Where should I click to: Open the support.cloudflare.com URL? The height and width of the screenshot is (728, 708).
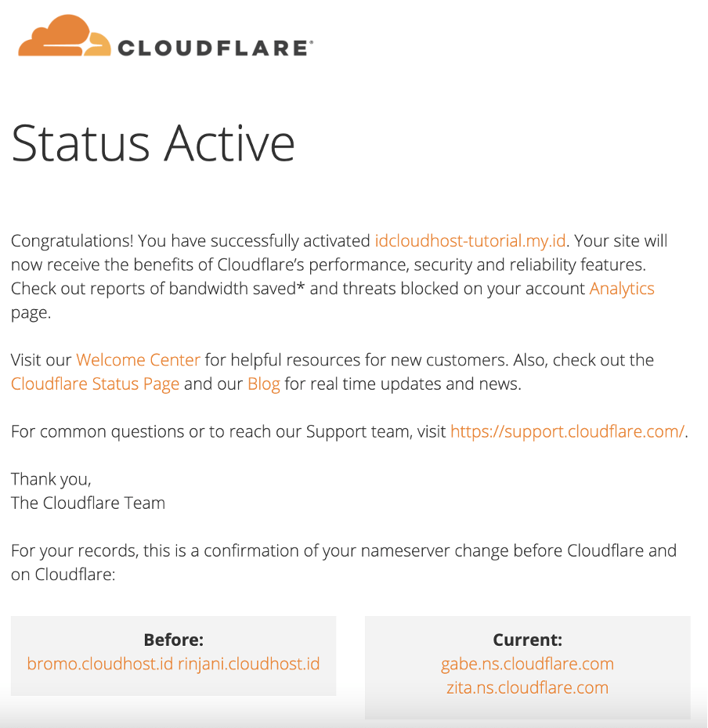[x=567, y=432]
